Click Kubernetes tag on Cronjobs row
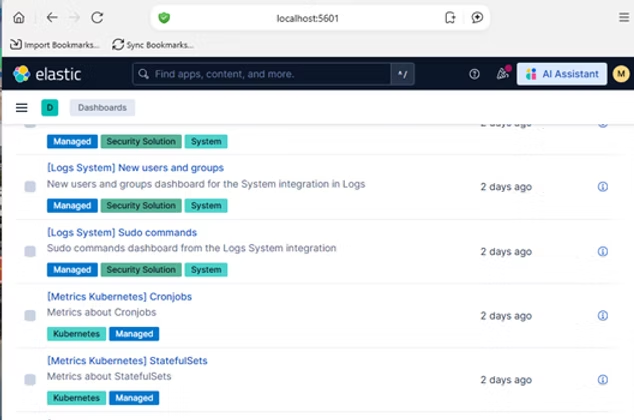Screen dimensions: 634x420 point(76,334)
